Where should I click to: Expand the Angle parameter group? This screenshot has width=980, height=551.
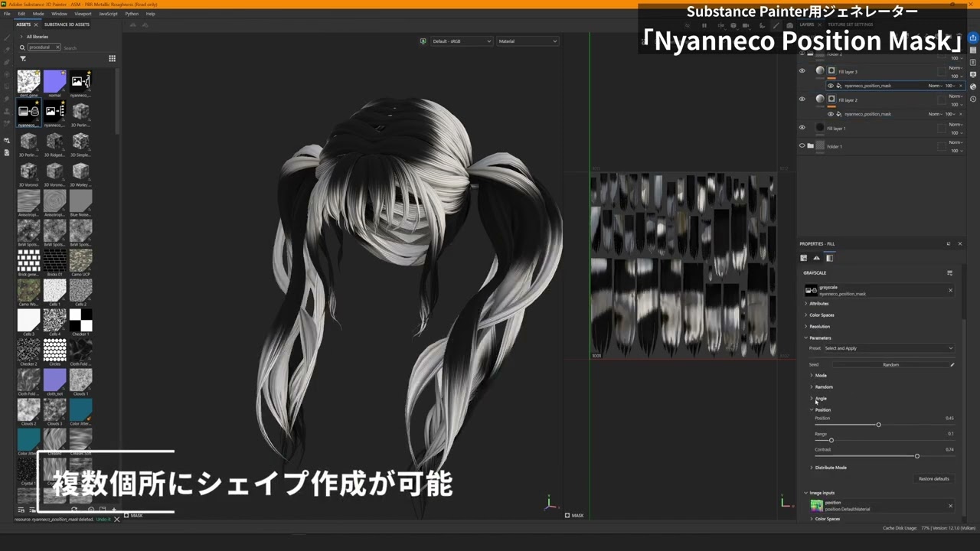(812, 399)
